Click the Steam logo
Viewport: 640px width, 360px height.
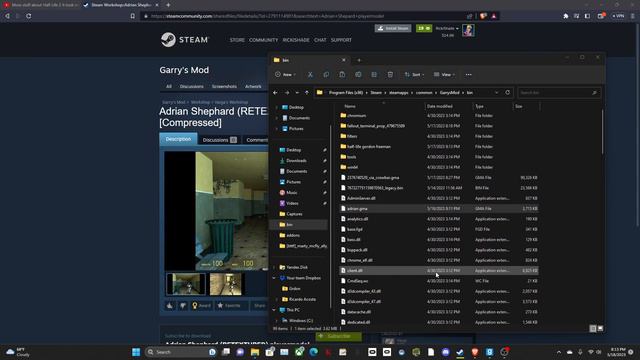click(x=184, y=40)
